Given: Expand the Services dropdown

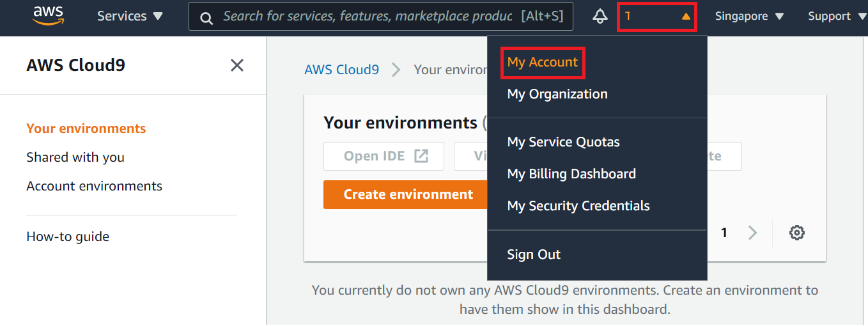Looking at the screenshot, I should click(130, 17).
